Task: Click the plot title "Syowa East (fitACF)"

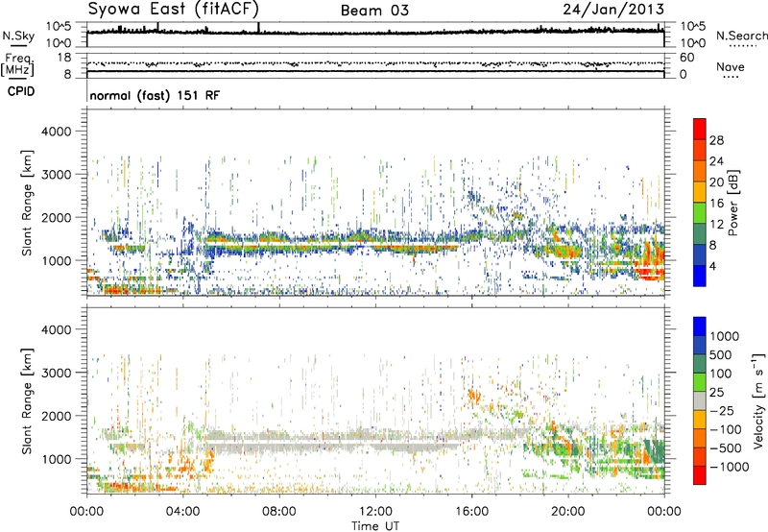Action: point(173,9)
